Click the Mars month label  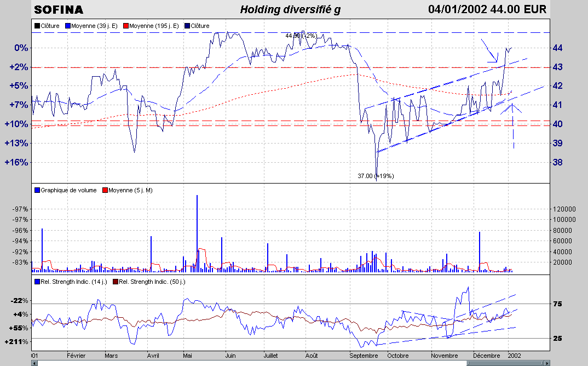111,356
